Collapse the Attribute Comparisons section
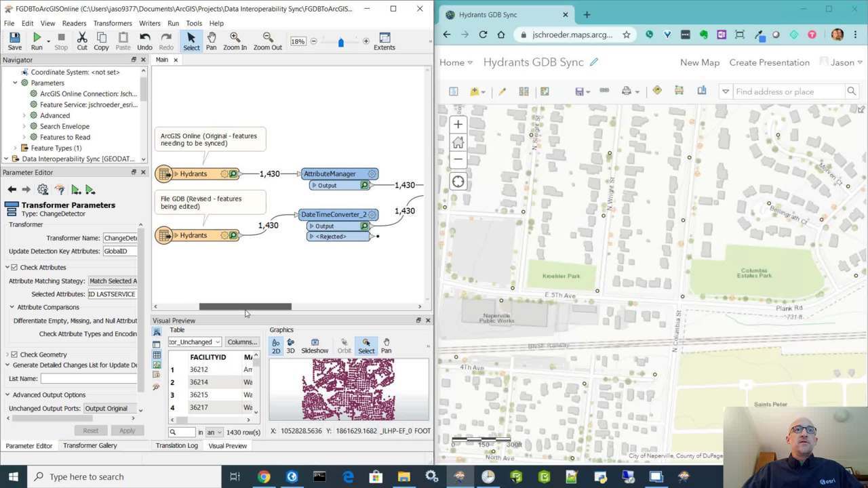 click(12, 307)
